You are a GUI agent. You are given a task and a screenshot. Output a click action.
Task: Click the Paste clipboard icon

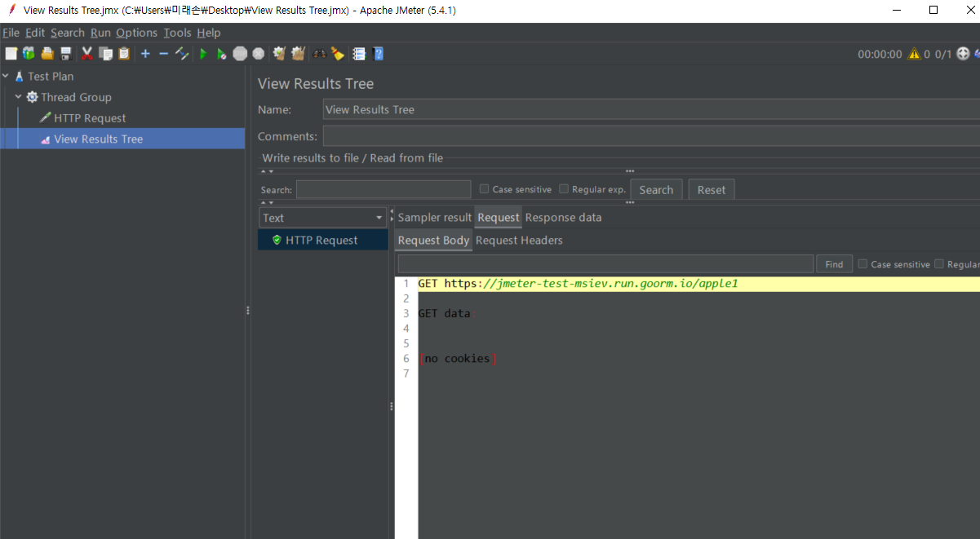pyautogui.click(x=124, y=54)
